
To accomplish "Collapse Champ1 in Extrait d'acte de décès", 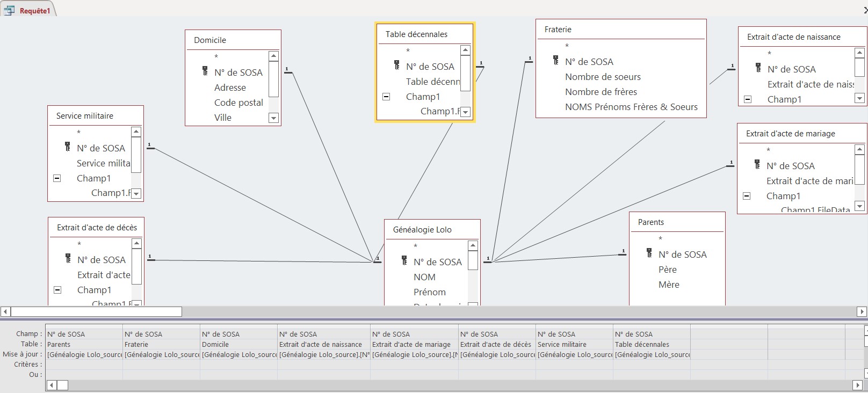I will pos(57,290).
